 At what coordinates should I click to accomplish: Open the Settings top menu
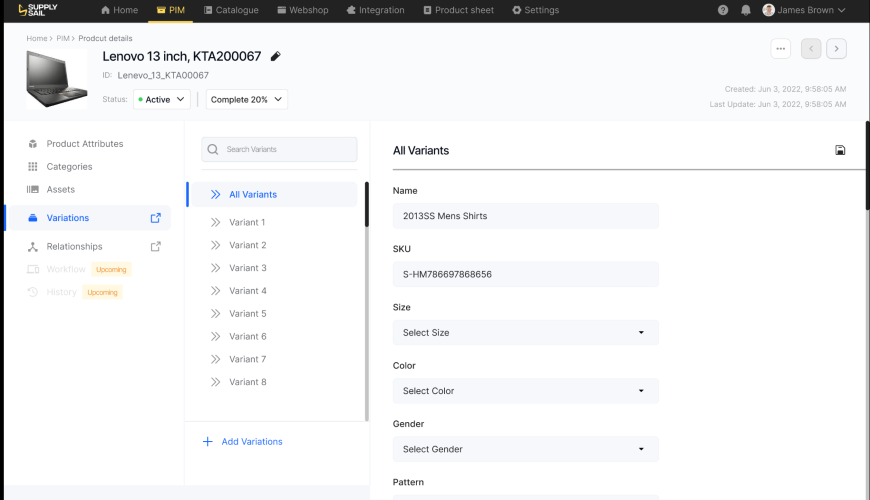point(535,10)
